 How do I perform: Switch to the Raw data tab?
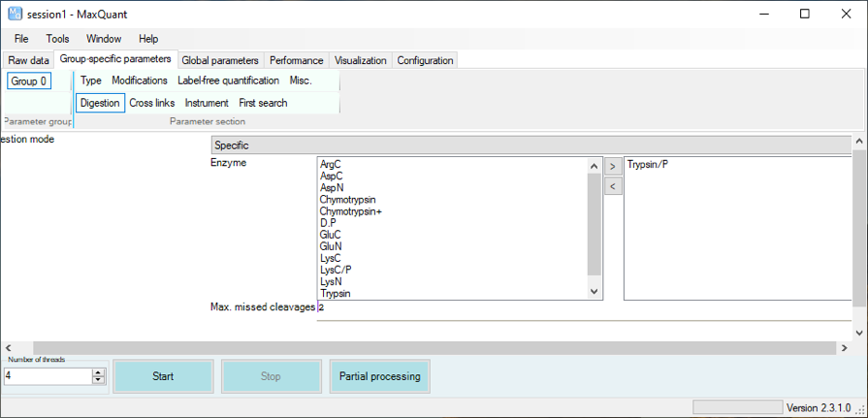click(x=28, y=60)
